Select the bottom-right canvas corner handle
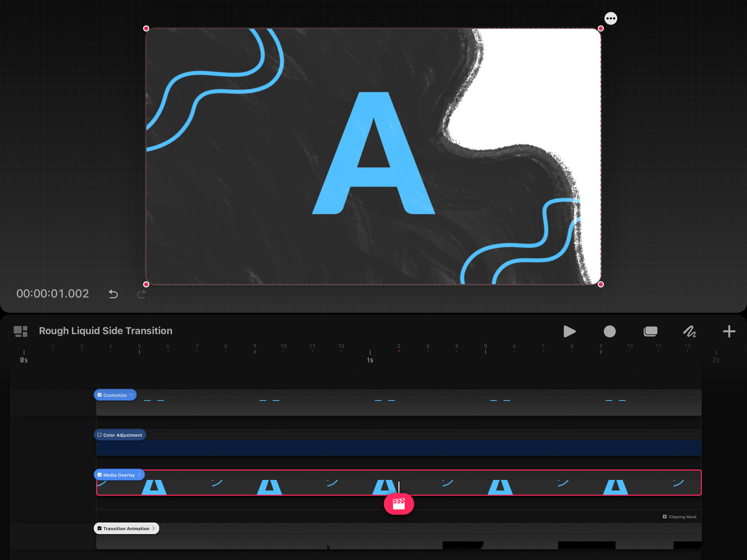The width and height of the screenshot is (747, 560). coord(600,284)
